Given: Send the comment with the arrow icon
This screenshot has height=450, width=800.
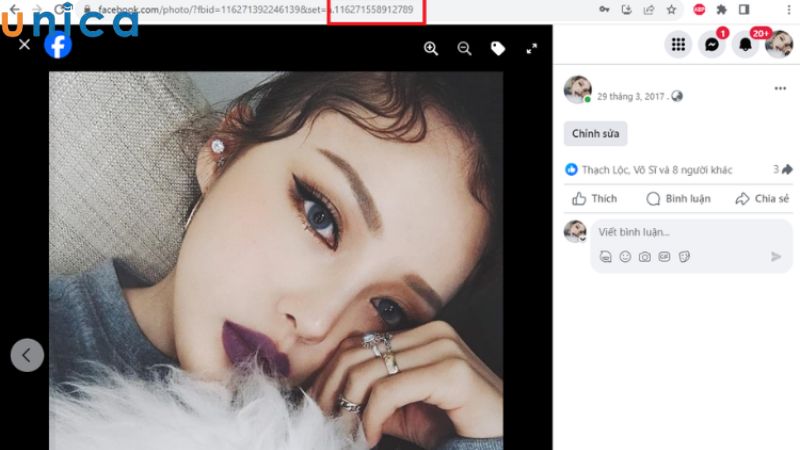Looking at the screenshot, I should click(776, 257).
